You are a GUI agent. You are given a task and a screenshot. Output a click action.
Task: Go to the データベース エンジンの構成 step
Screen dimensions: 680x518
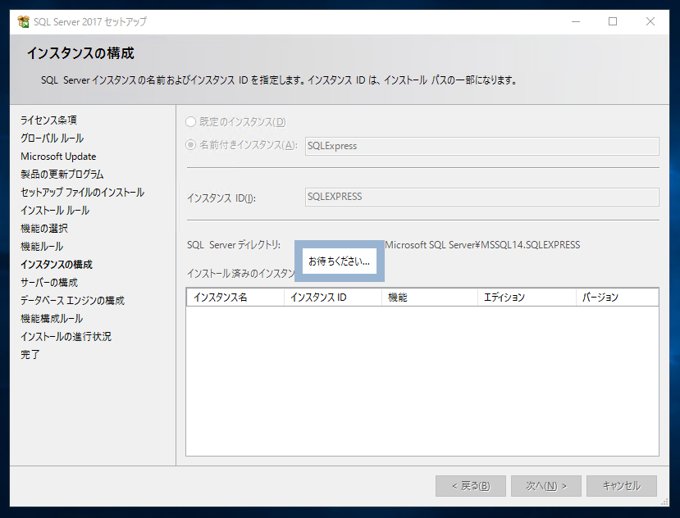click(x=72, y=300)
